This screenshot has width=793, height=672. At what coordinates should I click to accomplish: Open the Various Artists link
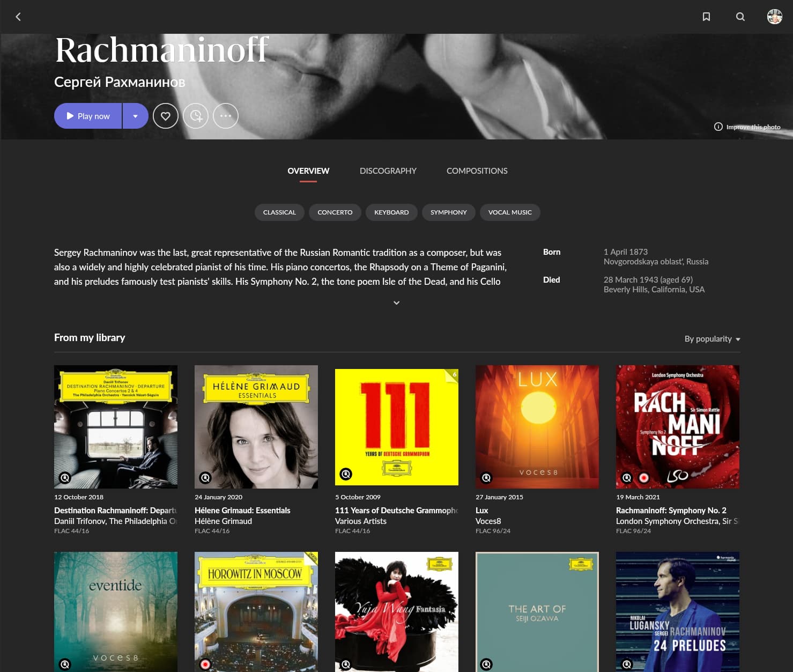coord(361,521)
